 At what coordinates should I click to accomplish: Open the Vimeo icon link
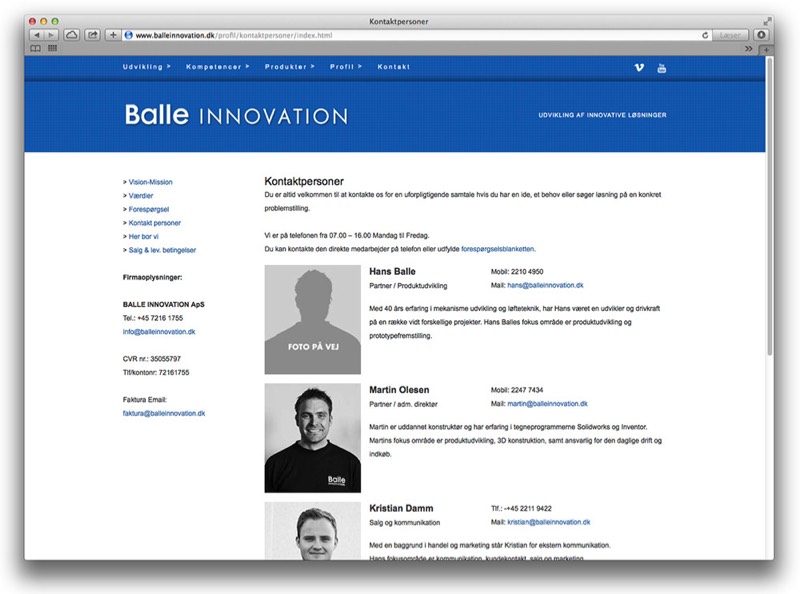tap(639, 67)
